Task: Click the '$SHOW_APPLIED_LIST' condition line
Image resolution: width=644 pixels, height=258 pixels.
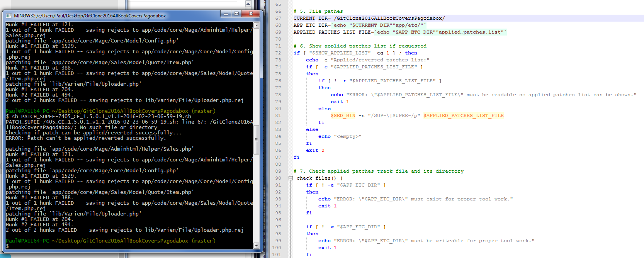Action: [355, 53]
